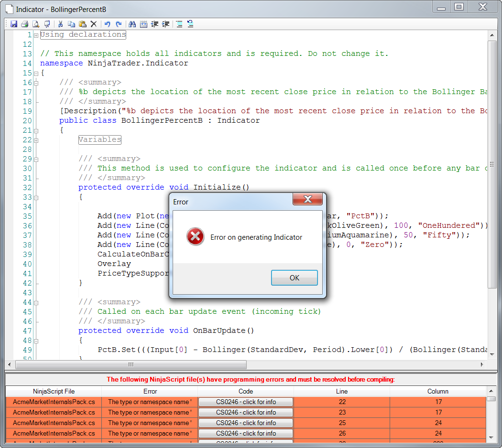
Task: Click the Delete X toolbar icon
Action: (x=94, y=24)
